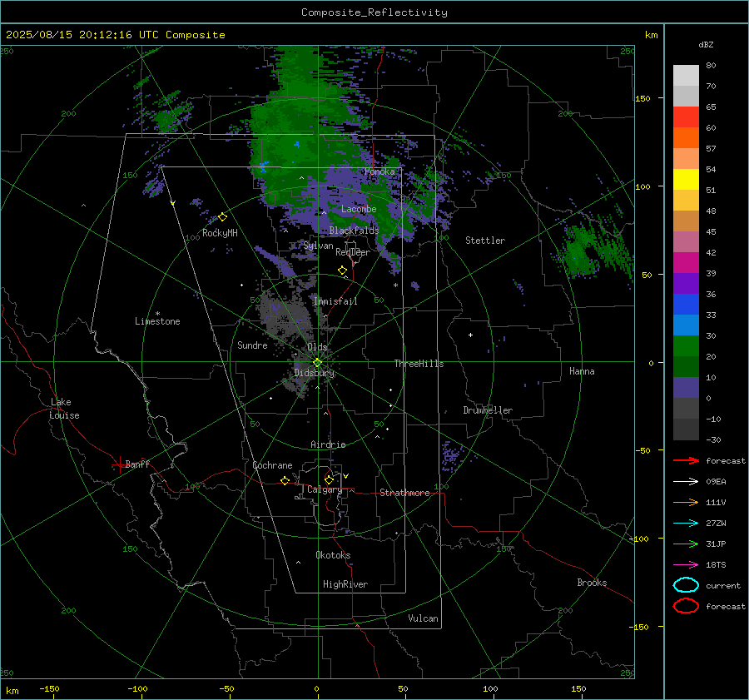Click the 'Okotoks' map label
Viewport: 749px width, 700px height.
click(x=333, y=555)
